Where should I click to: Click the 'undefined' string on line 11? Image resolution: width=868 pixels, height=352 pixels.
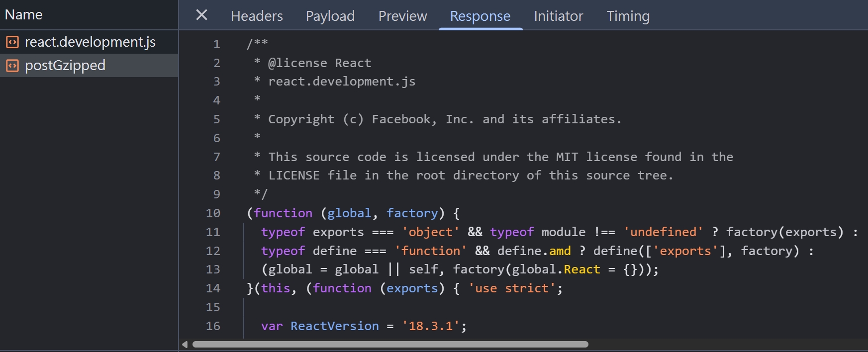coord(663,232)
